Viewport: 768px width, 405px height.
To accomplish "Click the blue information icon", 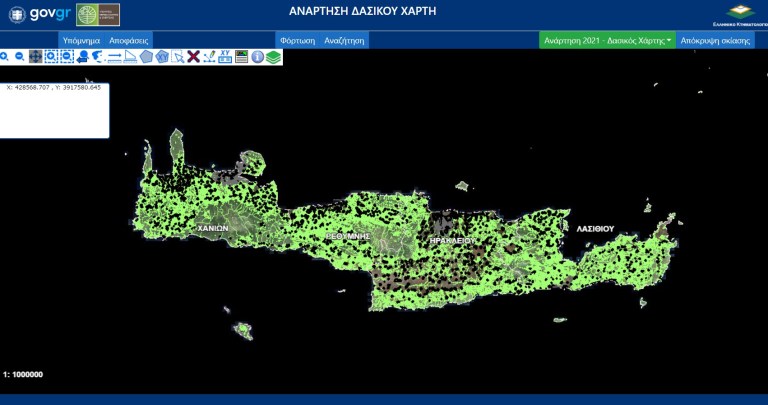I will 257,57.
